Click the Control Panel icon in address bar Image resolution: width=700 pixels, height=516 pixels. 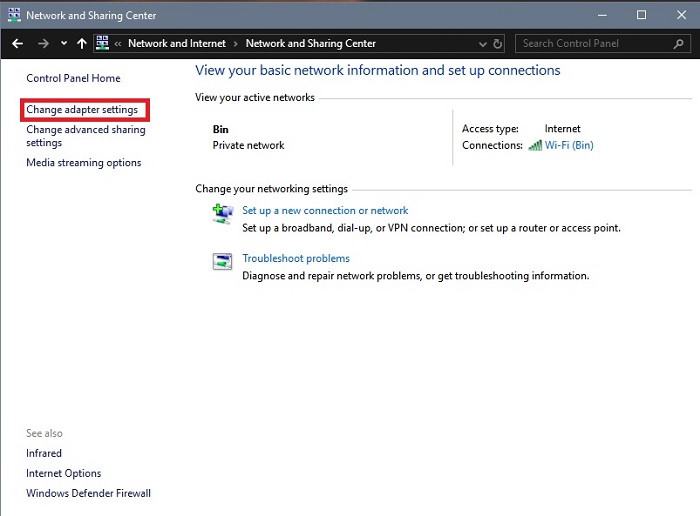103,44
